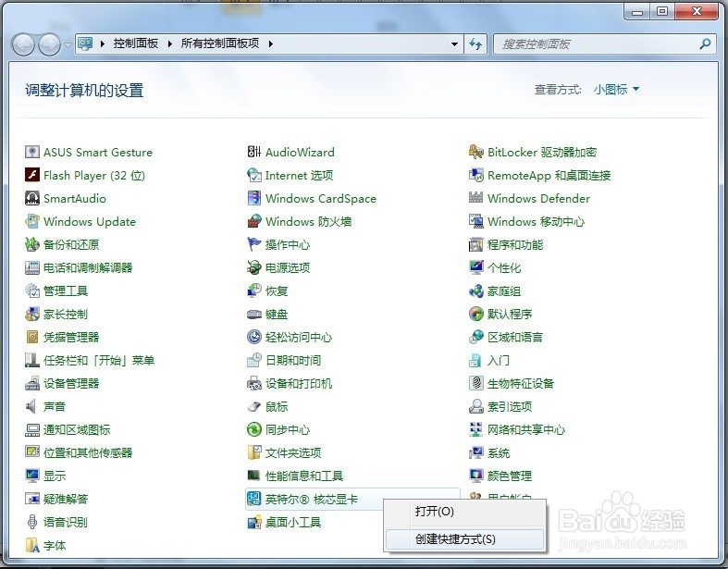The height and width of the screenshot is (569, 728).
Task: Open the 任务栏和「开始」菜单 item
Action: pyautogui.click(x=90, y=361)
